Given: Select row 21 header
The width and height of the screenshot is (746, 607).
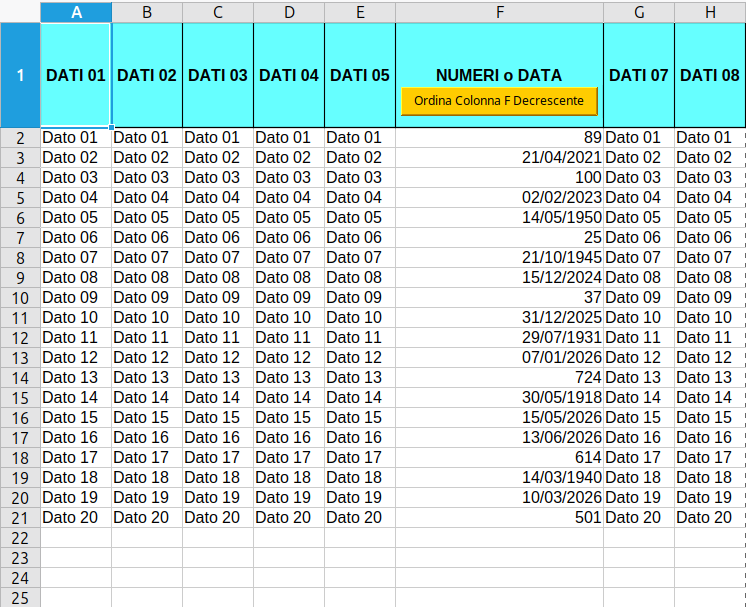Looking at the screenshot, I should 20,518.
